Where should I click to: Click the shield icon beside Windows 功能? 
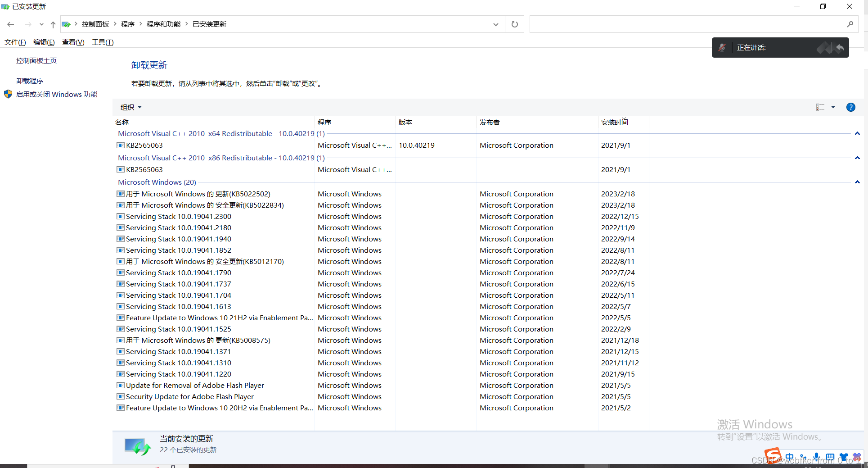tap(8, 94)
